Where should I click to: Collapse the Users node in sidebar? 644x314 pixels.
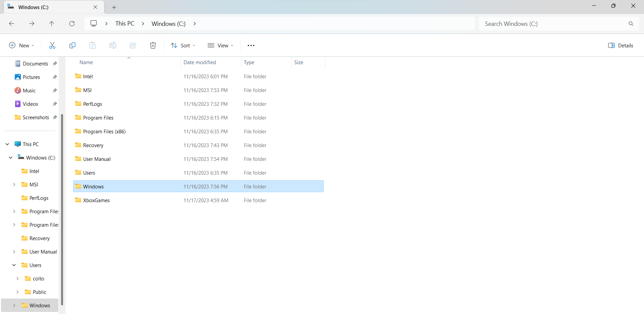[x=14, y=265]
